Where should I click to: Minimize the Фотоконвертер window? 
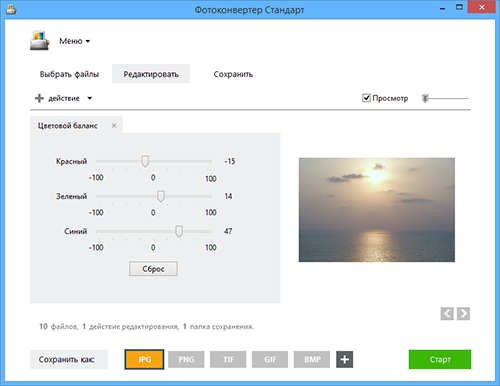(443, 8)
